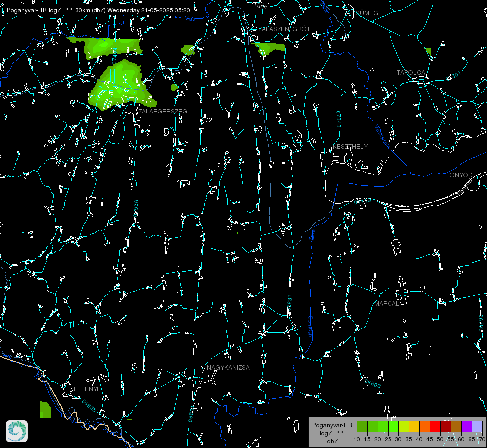Click the SÜMEG city label
Viewport: 487px width, 448px height.
tap(367, 13)
